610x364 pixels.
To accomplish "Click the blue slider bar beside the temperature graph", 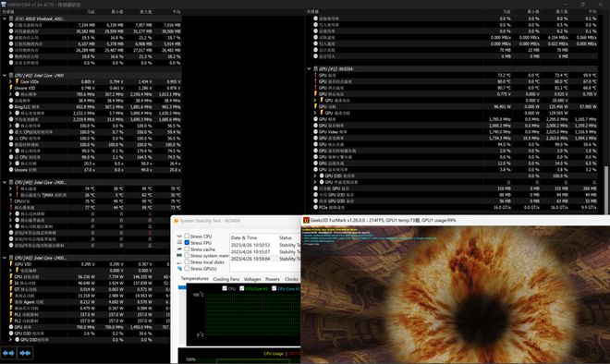I will pyautogui.click(x=182, y=287).
